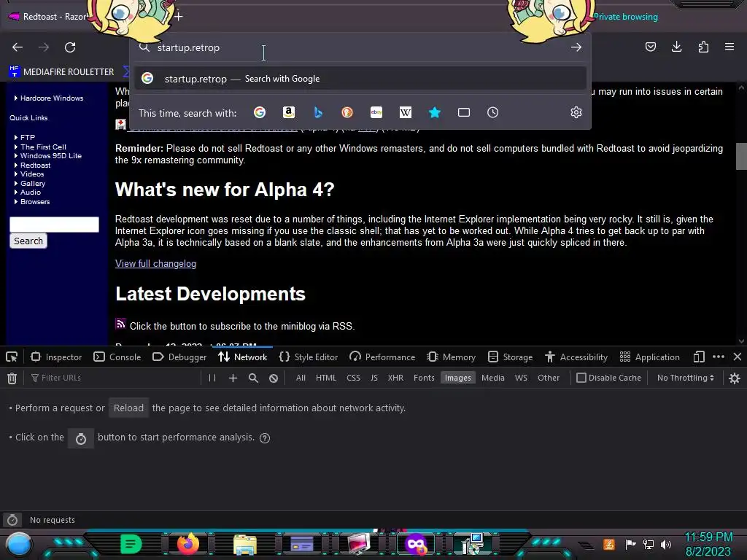The width and height of the screenshot is (747, 560).
Task: Open the downloads panel icon
Action: tap(676, 47)
